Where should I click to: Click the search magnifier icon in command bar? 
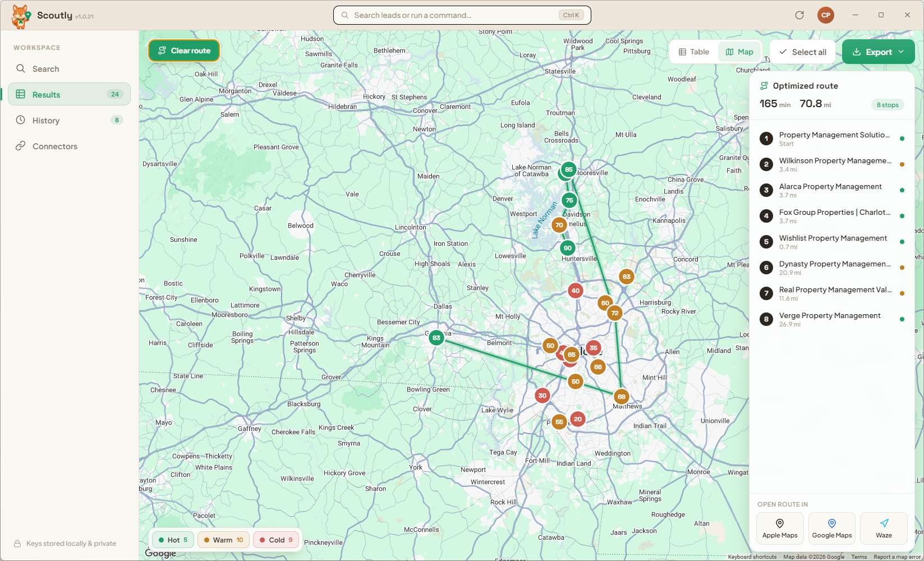[x=345, y=15]
